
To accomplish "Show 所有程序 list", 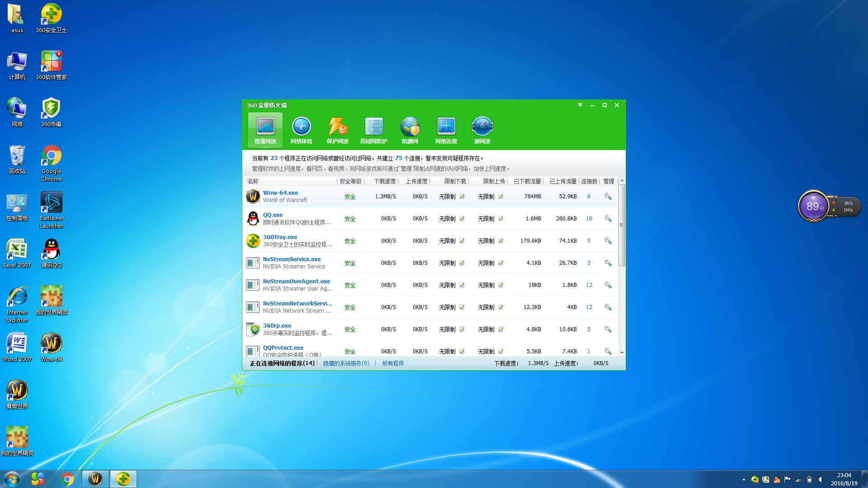I will click(393, 363).
